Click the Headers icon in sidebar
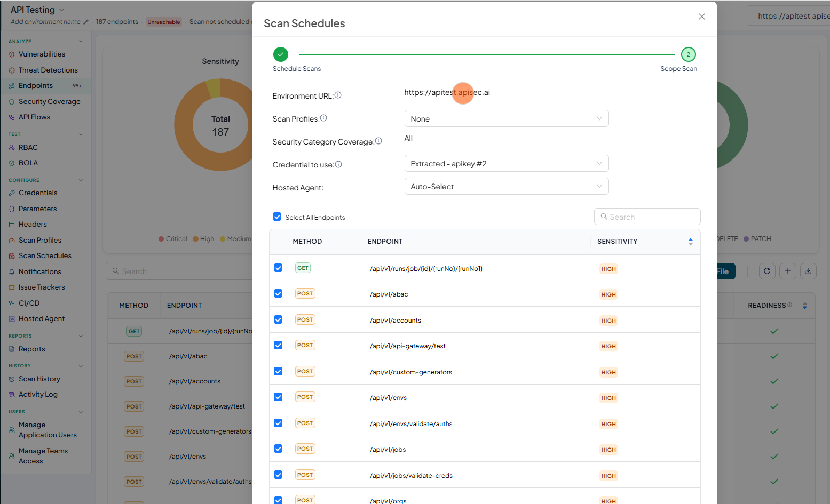The height and width of the screenshot is (504, 830). click(12, 225)
